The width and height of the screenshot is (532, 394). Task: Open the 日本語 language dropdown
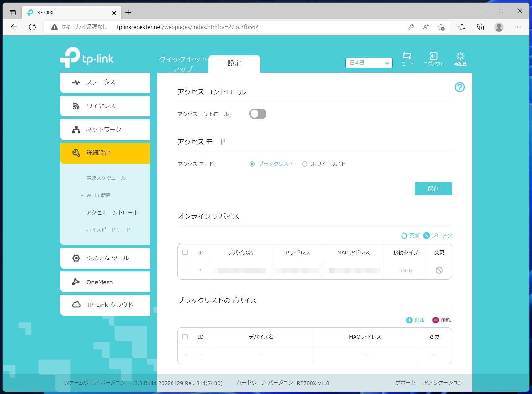pyautogui.click(x=369, y=63)
